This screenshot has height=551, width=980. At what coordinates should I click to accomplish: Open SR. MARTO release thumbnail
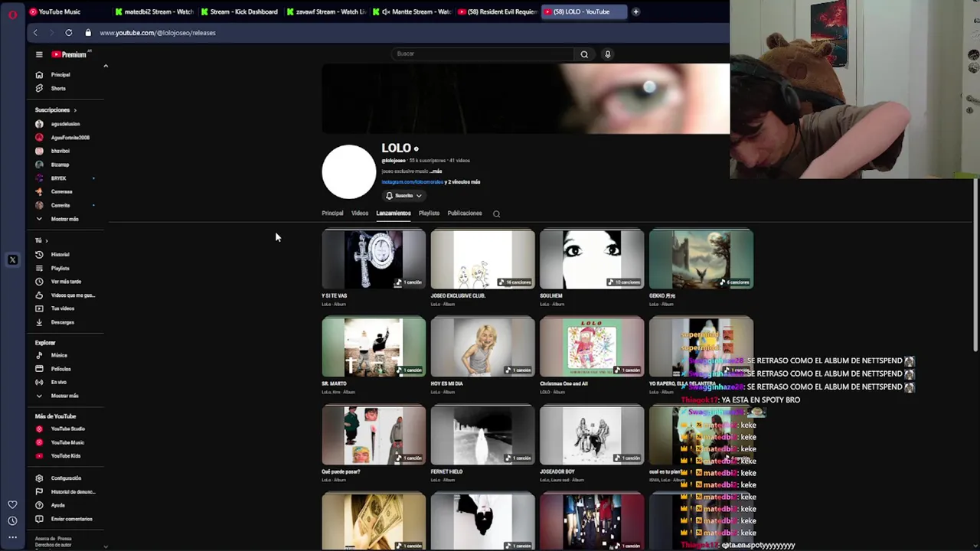tap(374, 347)
